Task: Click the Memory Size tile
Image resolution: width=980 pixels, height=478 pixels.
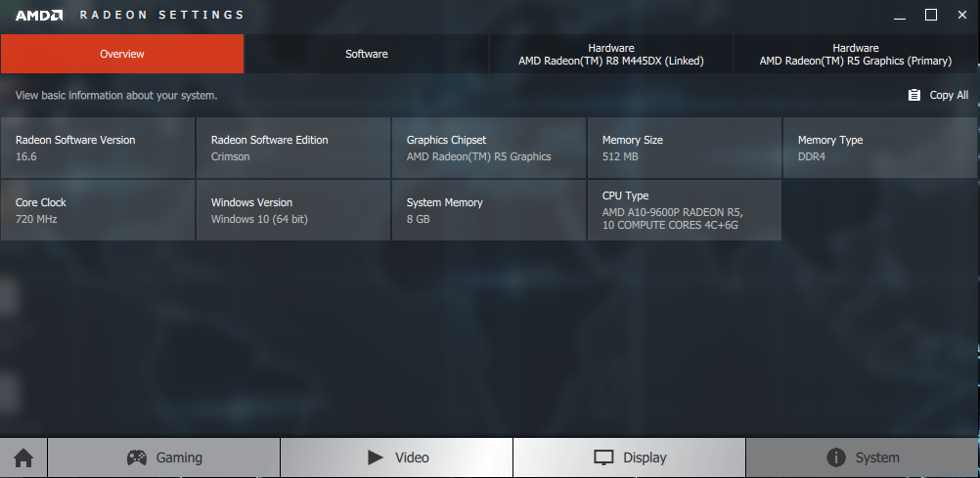Action: coord(685,148)
